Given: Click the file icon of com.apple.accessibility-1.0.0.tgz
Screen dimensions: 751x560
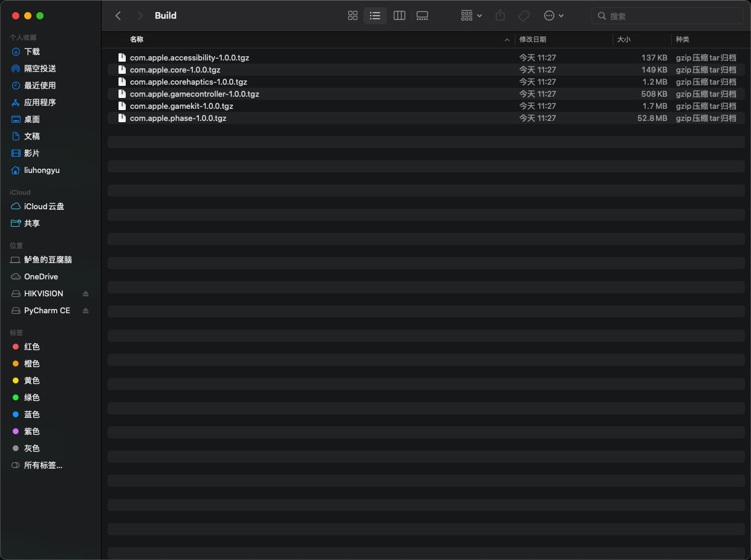Looking at the screenshot, I should 122,57.
